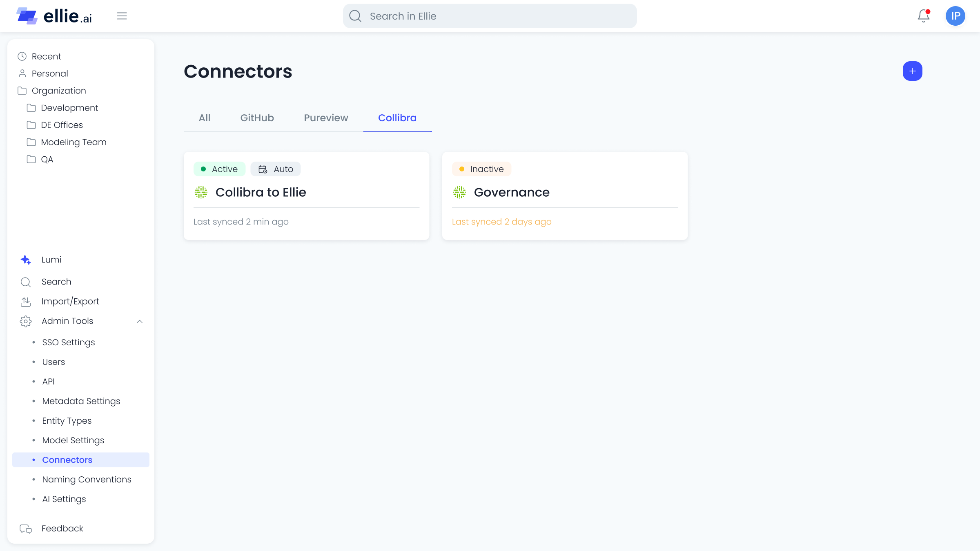
Task: Click the Feedback chat bubbles icon
Action: click(x=26, y=529)
